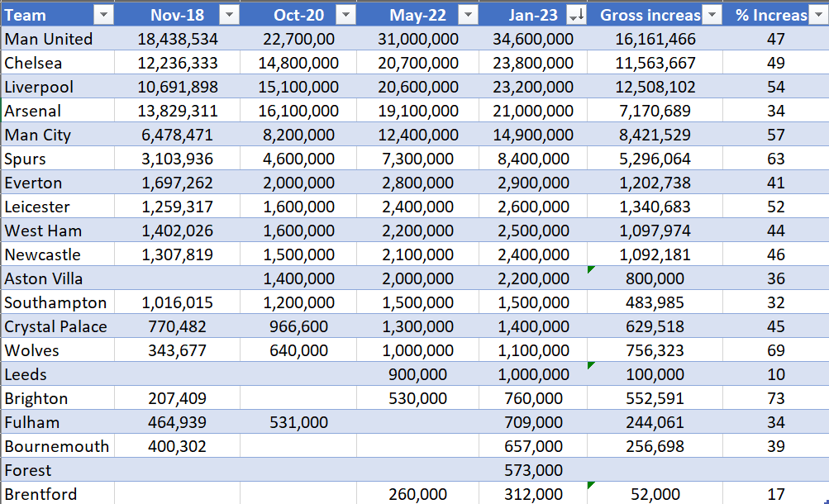Select Brighton's Jan-23 value 760,000
The width and height of the screenshot is (829, 504).
533,398
